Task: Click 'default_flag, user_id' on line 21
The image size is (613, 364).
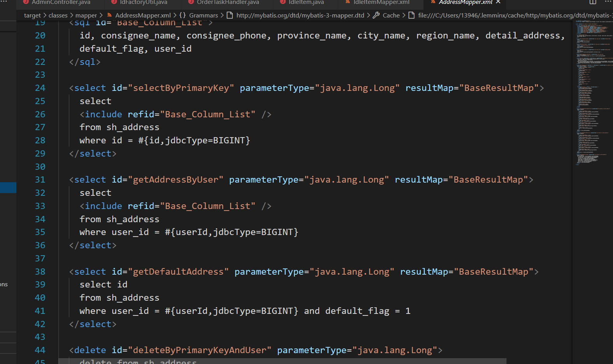Action: (136, 49)
